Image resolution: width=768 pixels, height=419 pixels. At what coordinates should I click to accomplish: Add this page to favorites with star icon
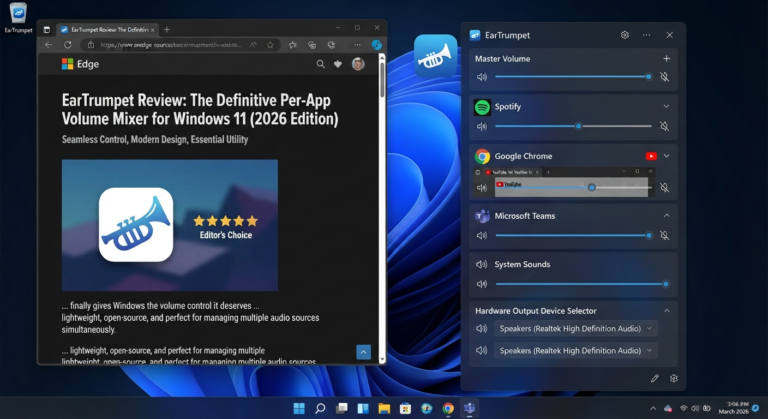tap(270, 45)
